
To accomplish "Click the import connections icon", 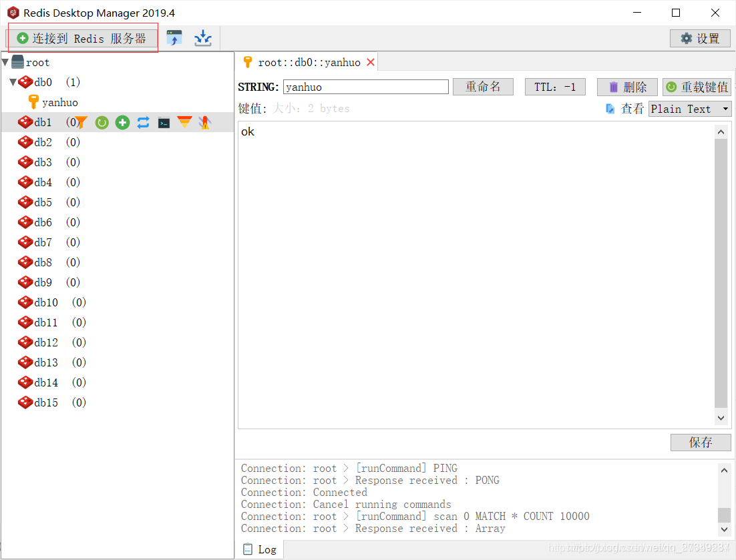I will 174,38.
